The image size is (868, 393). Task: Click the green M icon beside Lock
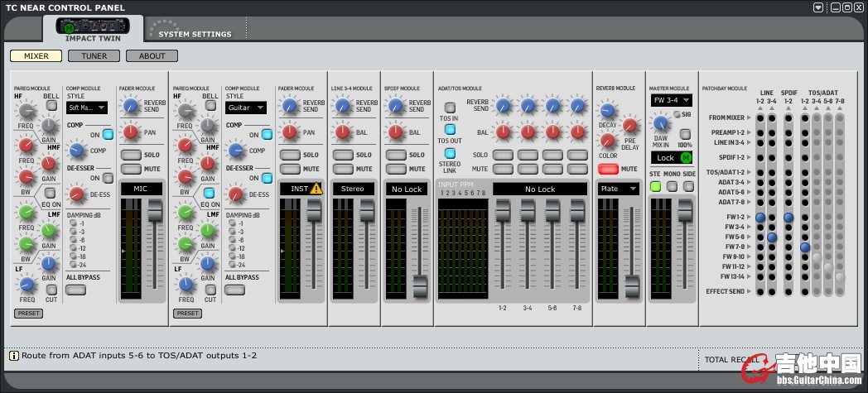click(685, 158)
